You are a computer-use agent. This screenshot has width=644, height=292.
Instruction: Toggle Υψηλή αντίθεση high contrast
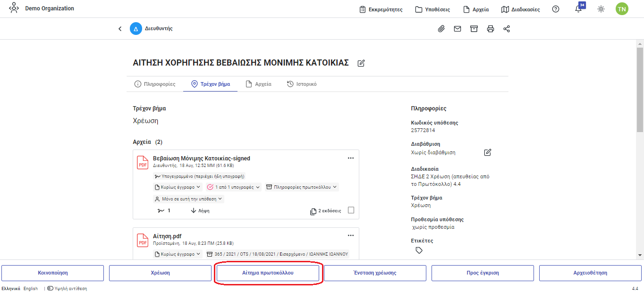coord(67,288)
